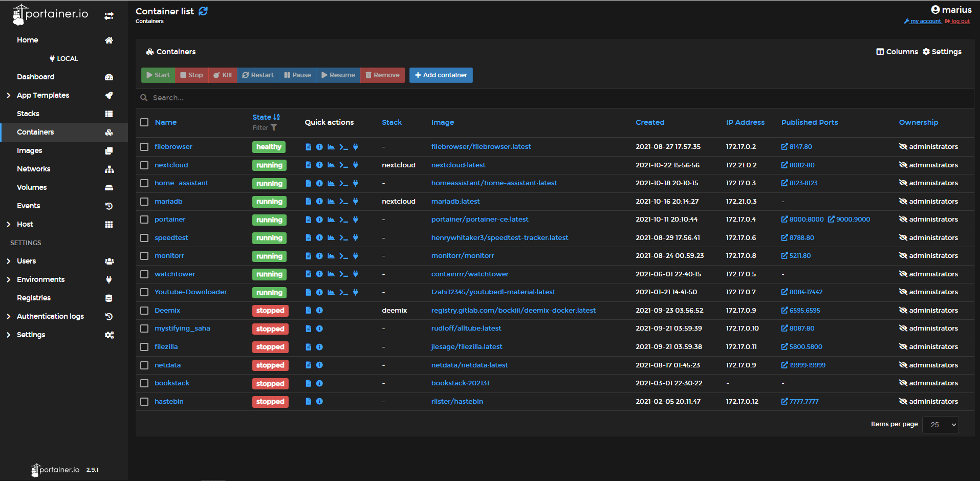Check the netdata row checkbox
The width and height of the screenshot is (980, 481).
[144, 365]
